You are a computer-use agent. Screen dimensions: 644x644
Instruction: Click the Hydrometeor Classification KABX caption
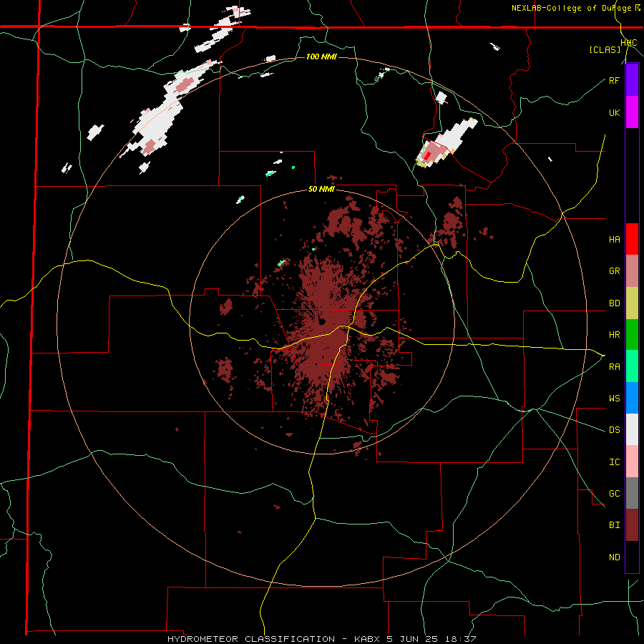321,639
